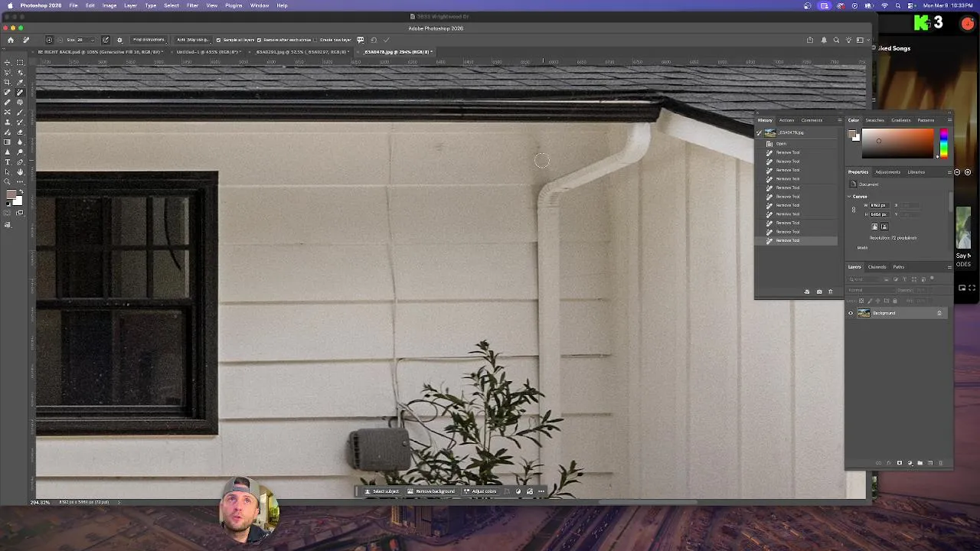
Task: Open the Plugins menu
Action: pyautogui.click(x=234, y=5)
